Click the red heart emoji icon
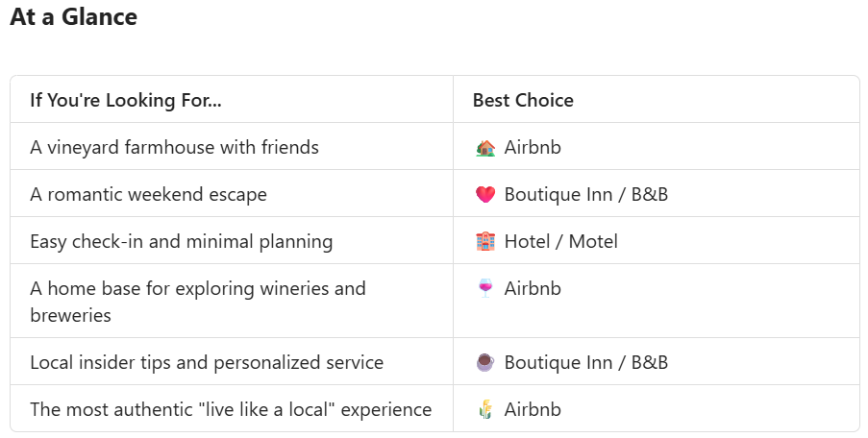 tap(485, 195)
